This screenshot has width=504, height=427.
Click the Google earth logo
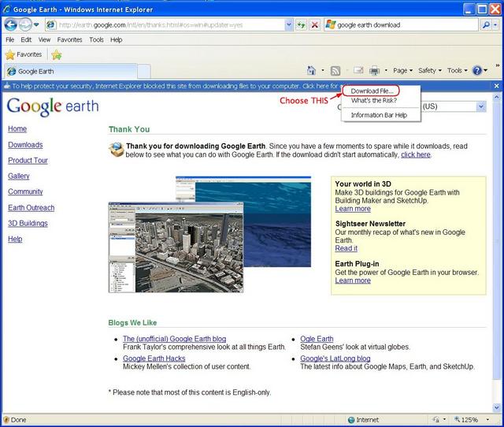[53, 106]
